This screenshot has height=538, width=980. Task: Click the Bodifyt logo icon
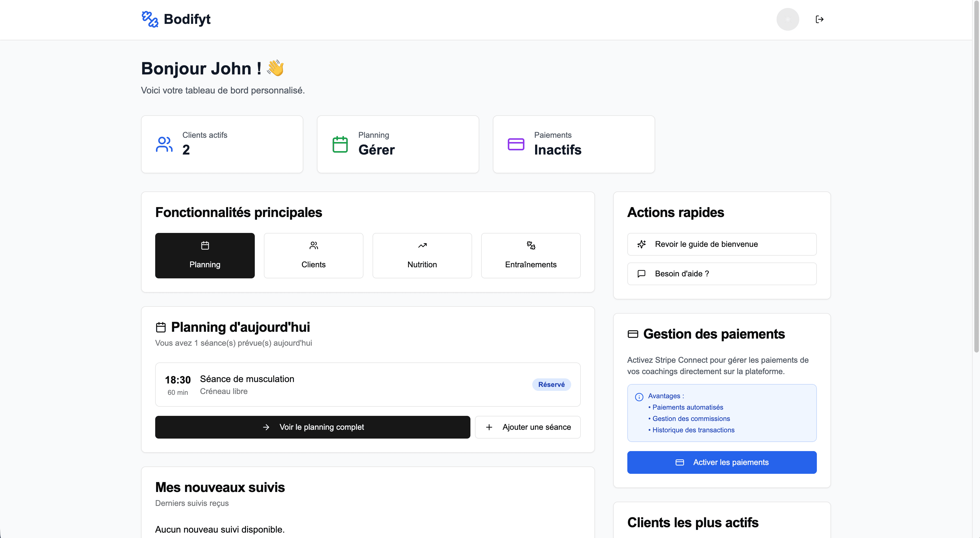coord(150,19)
